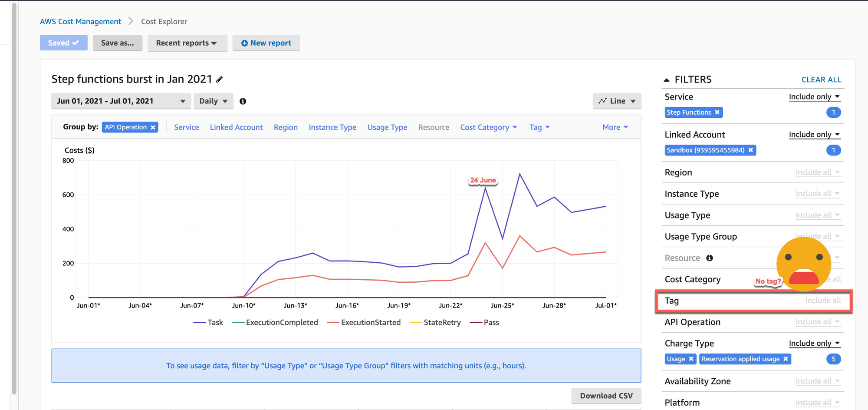Click the CLEAR ALL filters link
The width and height of the screenshot is (868, 410).
point(821,79)
